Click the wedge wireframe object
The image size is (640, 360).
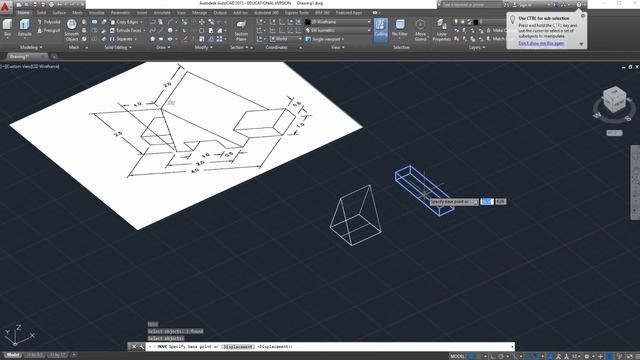pyautogui.click(x=356, y=216)
